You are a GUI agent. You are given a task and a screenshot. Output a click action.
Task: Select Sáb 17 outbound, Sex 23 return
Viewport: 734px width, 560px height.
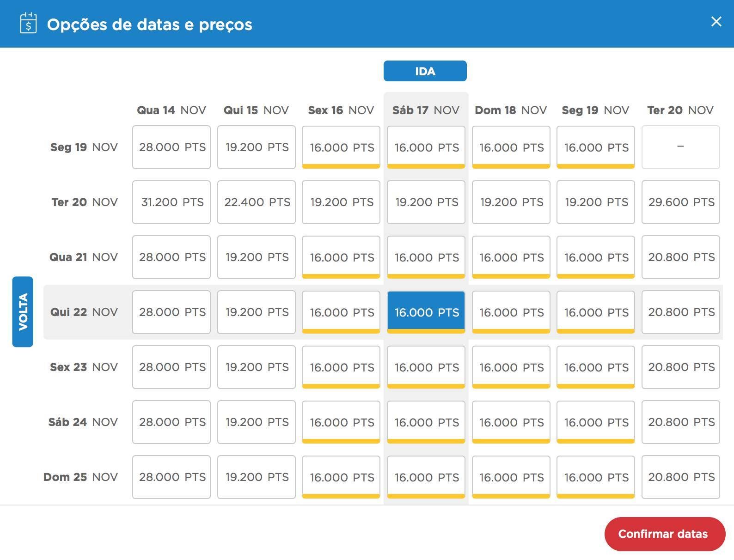click(x=426, y=367)
